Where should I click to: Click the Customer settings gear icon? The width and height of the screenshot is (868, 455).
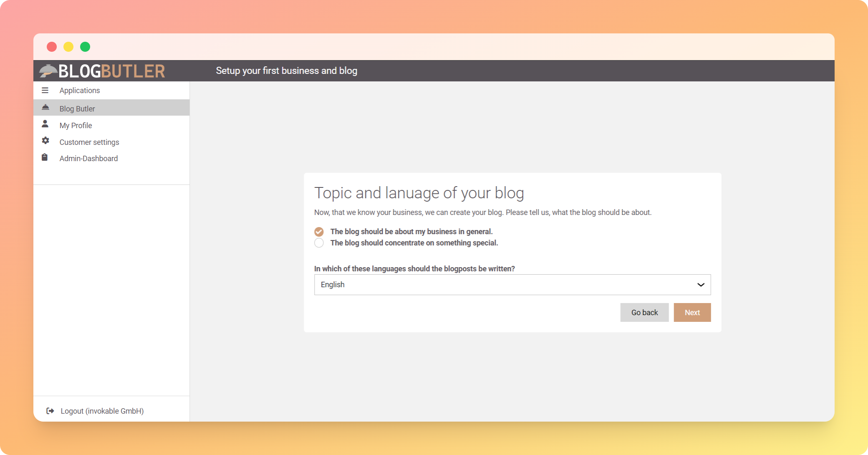tap(45, 141)
